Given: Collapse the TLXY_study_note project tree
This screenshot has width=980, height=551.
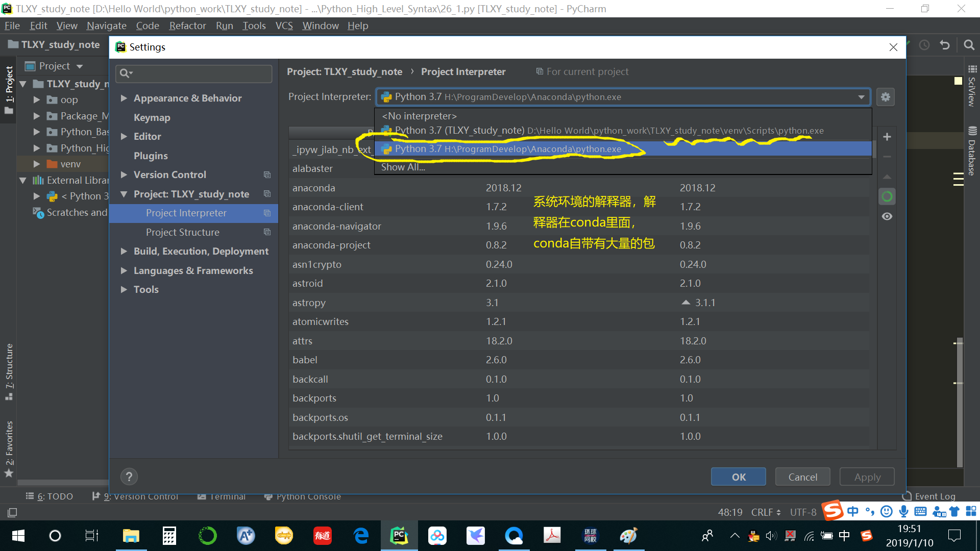Looking at the screenshot, I should [22, 84].
